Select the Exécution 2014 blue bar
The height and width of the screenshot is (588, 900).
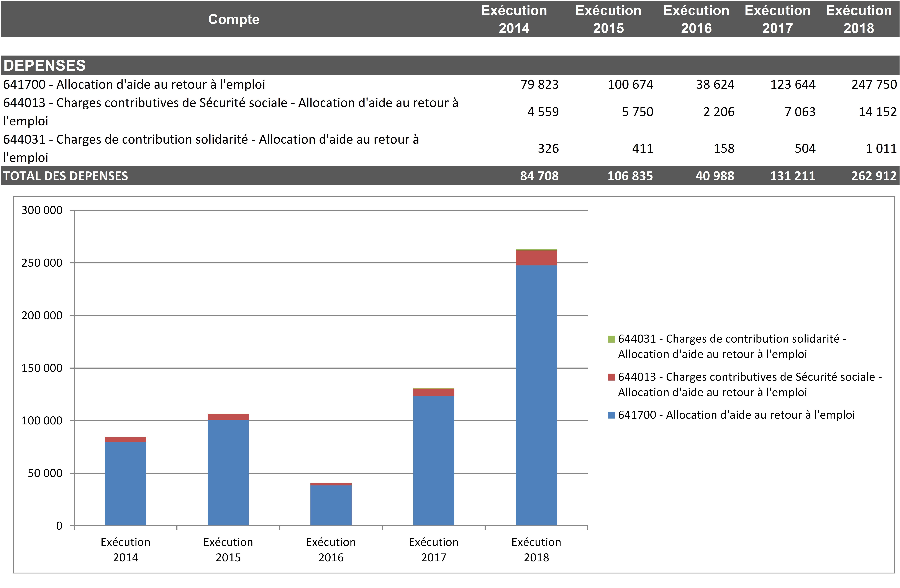[x=126, y=484]
